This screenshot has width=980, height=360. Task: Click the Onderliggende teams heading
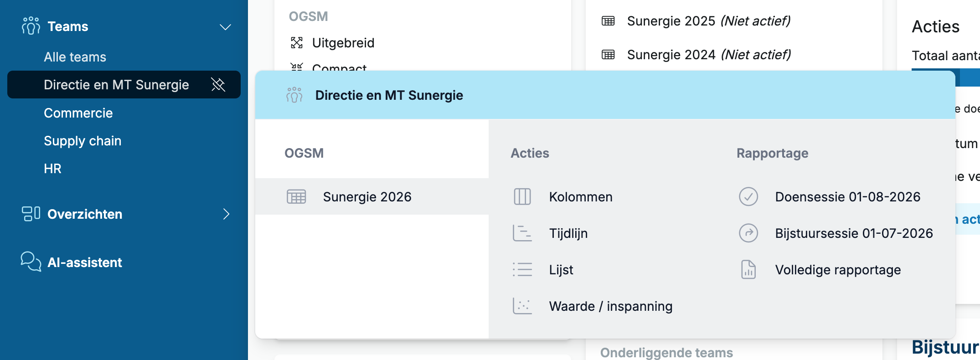point(666,353)
